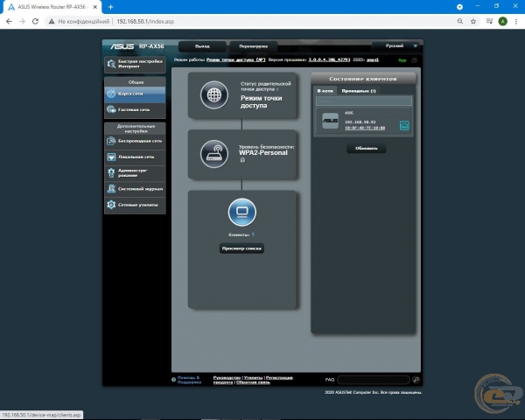The image size is (525, 420).
Task: Click the Помощь & Поддержка link
Action: coord(189,380)
